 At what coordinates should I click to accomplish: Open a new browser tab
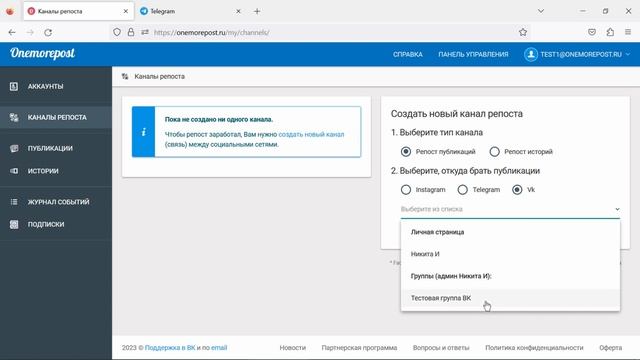pyautogui.click(x=257, y=11)
